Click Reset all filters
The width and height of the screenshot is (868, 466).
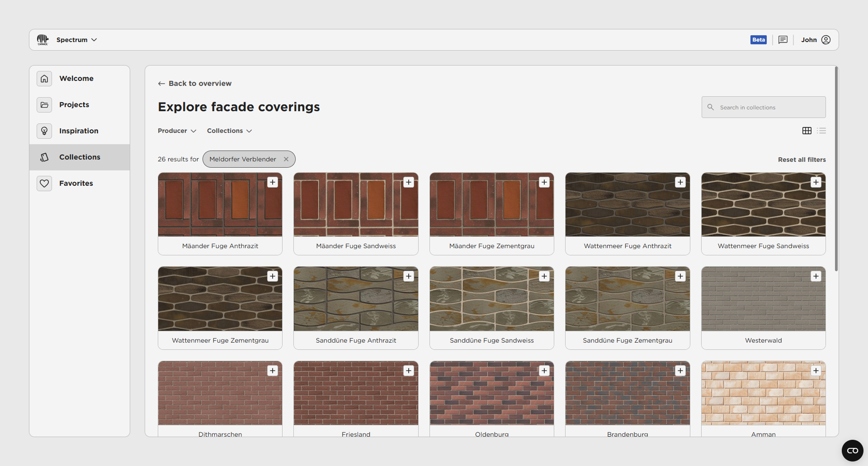point(802,160)
